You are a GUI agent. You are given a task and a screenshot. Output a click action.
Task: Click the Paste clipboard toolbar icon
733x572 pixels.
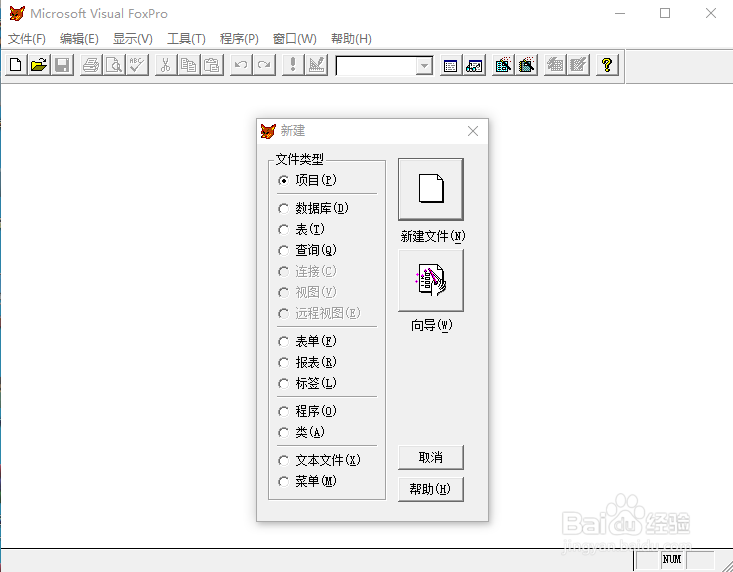pyautogui.click(x=212, y=64)
